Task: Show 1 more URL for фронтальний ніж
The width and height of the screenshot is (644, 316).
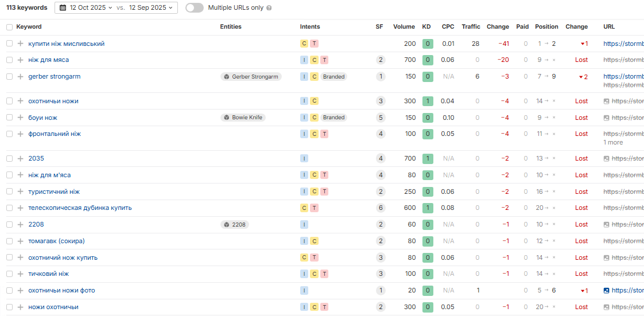Action: click(613, 142)
